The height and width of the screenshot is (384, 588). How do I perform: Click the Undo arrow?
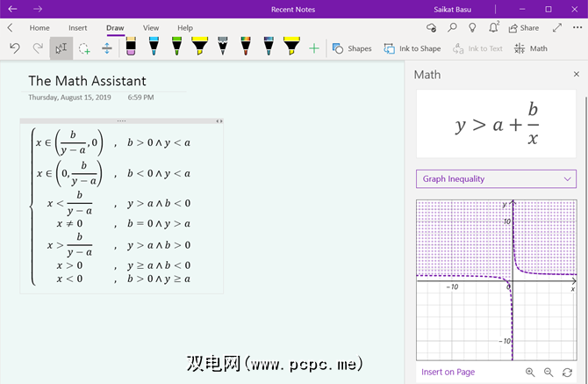[15, 48]
